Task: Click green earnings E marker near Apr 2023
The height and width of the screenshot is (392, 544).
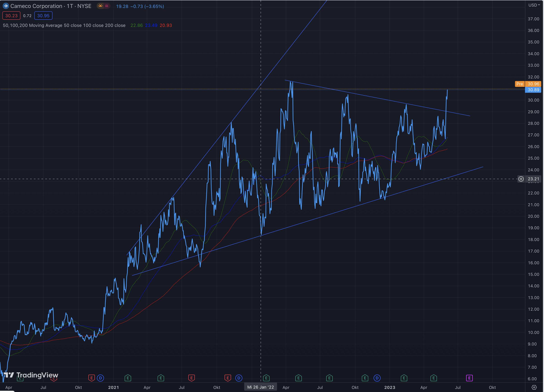Action: [433, 378]
